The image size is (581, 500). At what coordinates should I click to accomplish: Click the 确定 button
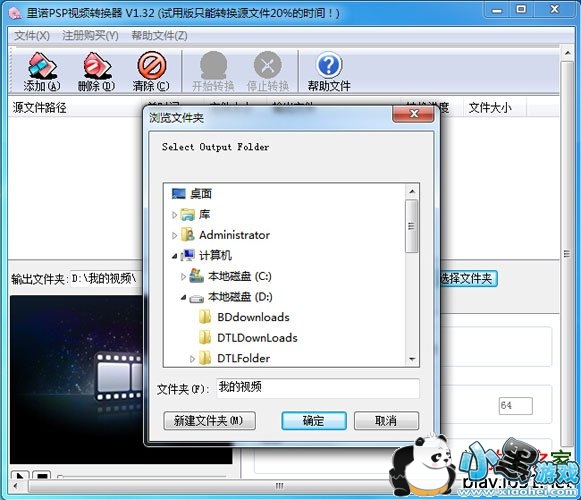click(x=314, y=421)
